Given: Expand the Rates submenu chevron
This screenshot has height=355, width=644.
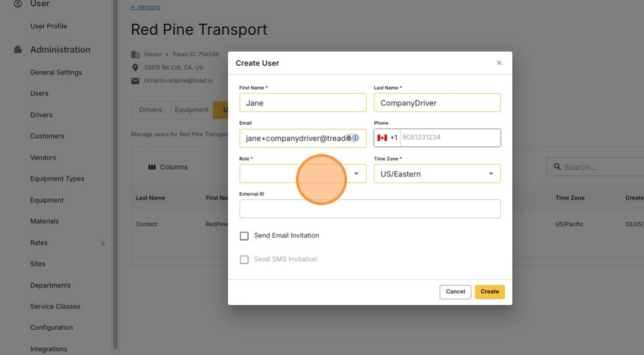Looking at the screenshot, I should click(103, 243).
